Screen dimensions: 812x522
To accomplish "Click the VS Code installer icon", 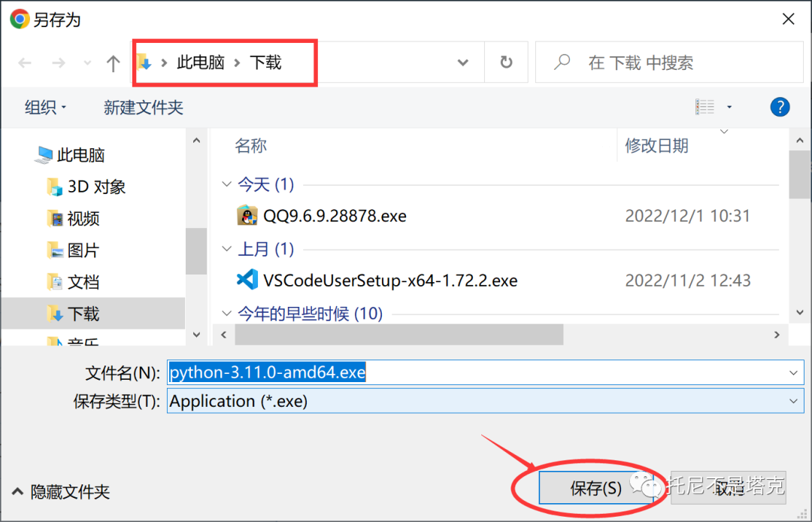I will pos(247,280).
